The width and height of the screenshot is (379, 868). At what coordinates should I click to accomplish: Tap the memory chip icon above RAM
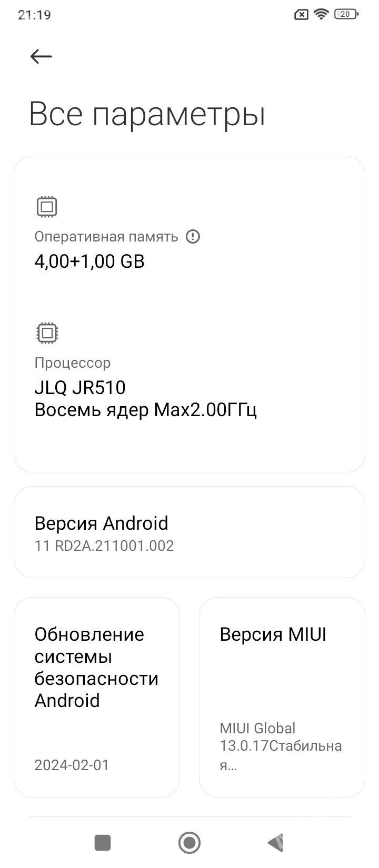pyautogui.click(x=47, y=207)
